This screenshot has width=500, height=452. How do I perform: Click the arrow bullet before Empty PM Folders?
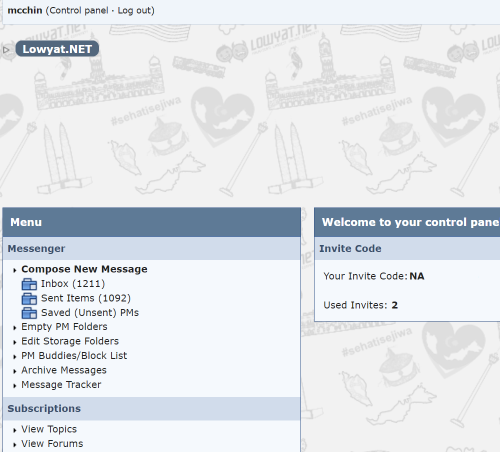coord(15,328)
